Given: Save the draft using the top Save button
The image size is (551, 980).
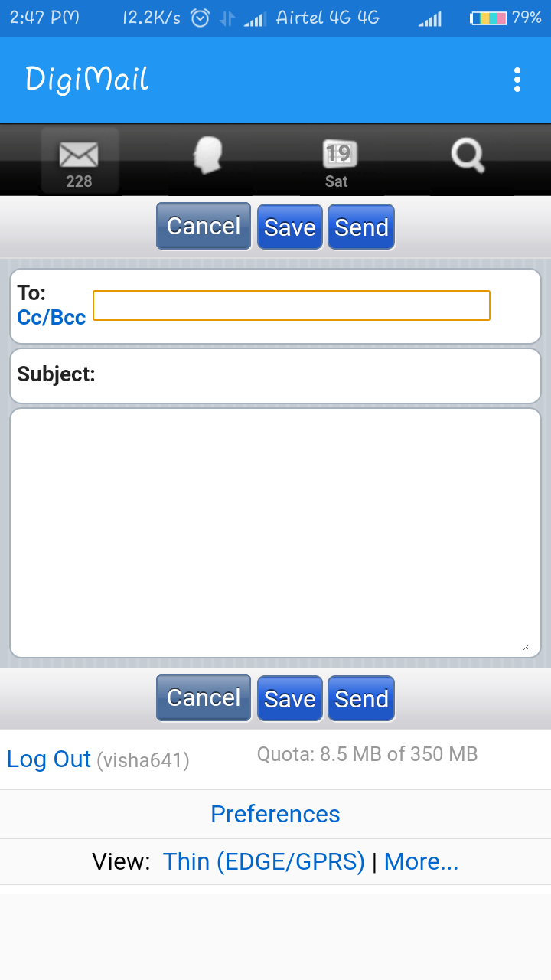Looking at the screenshot, I should [289, 227].
